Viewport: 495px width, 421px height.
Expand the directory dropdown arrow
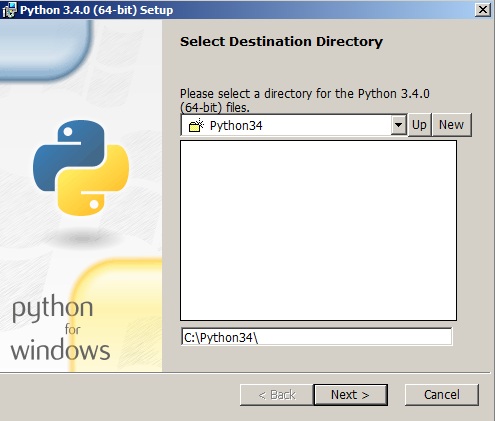click(x=398, y=125)
